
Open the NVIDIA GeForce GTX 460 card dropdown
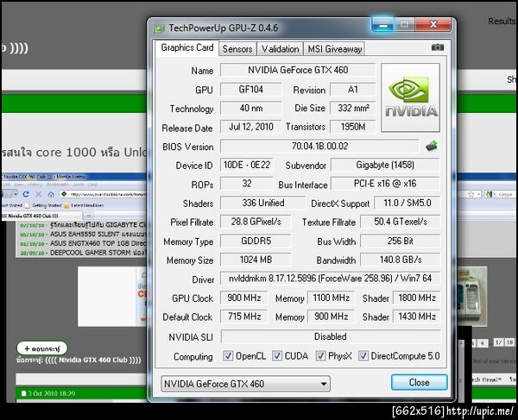245,384
